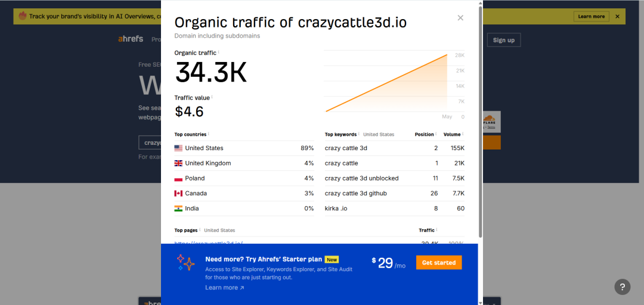Viewport: 644px width, 305px height.
Task: Select keyword 'crazy cattle 3d unblocked'
Action: click(361, 179)
